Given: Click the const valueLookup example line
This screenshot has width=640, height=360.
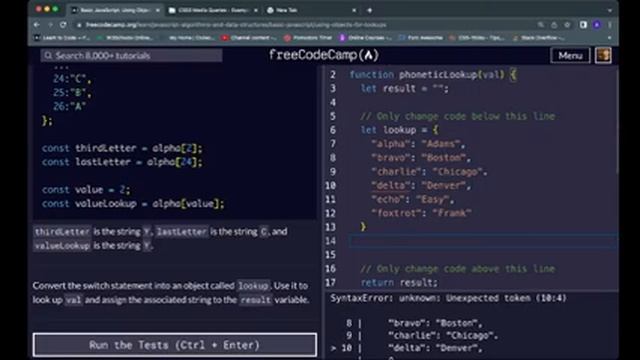Looking at the screenshot, I should [133, 203].
